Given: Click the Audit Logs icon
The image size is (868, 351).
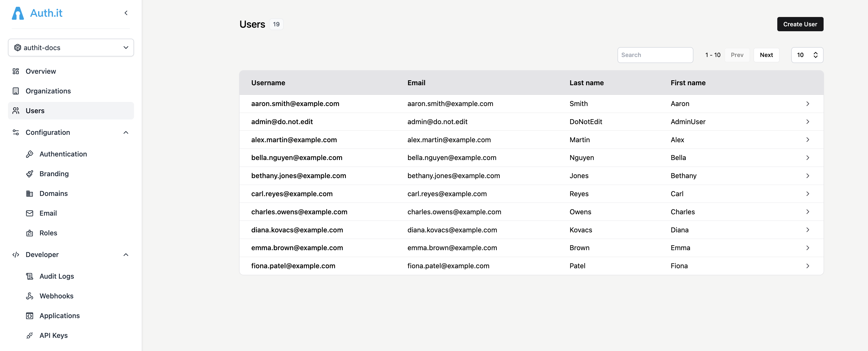Looking at the screenshot, I should (x=30, y=276).
